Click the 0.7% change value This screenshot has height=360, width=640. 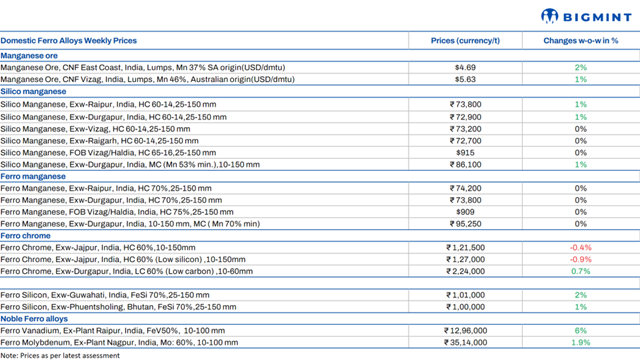click(x=580, y=271)
